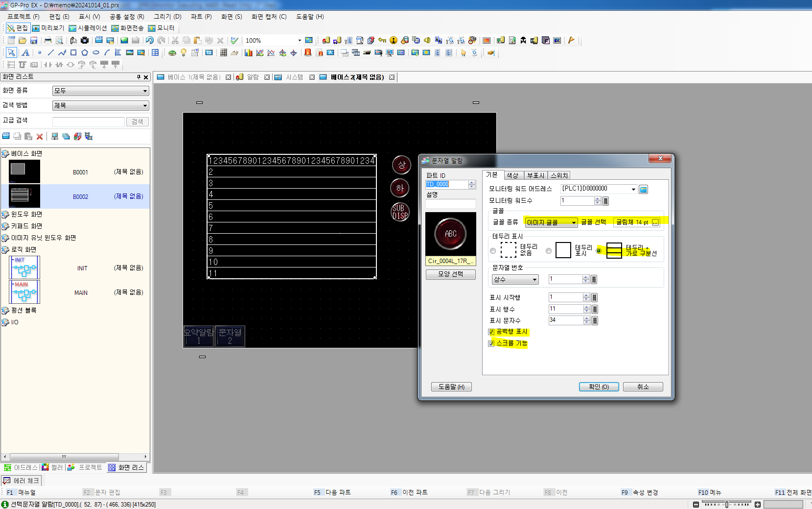
Task: Choose the bar Graph part icon
Action: [x=249, y=52]
